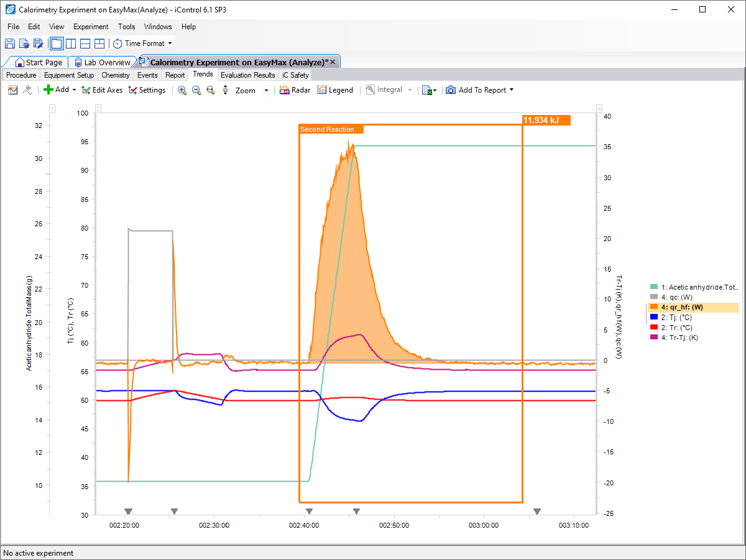Open the Edit menu
Screen dimensions: 746x560
(x=34, y=27)
